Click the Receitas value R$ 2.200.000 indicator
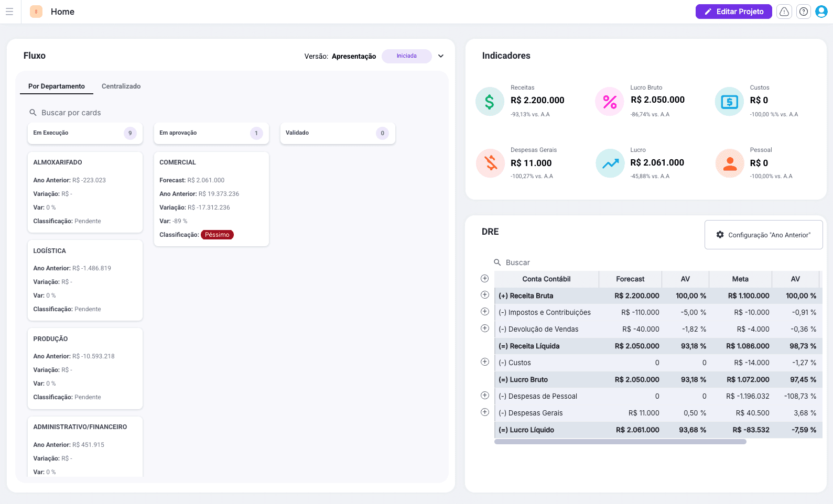Viewport: 833px width, 504px height. [x=537, y=100]
